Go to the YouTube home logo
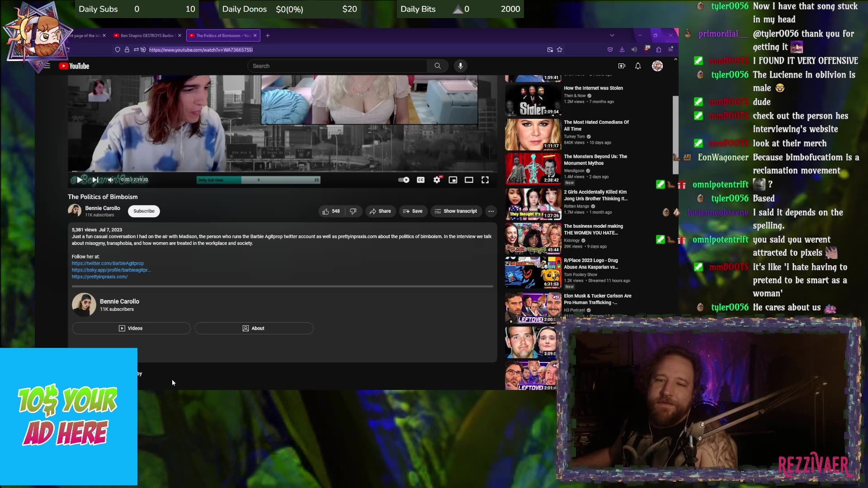Viewport: 868px width, 488px height. pos(74,66)
